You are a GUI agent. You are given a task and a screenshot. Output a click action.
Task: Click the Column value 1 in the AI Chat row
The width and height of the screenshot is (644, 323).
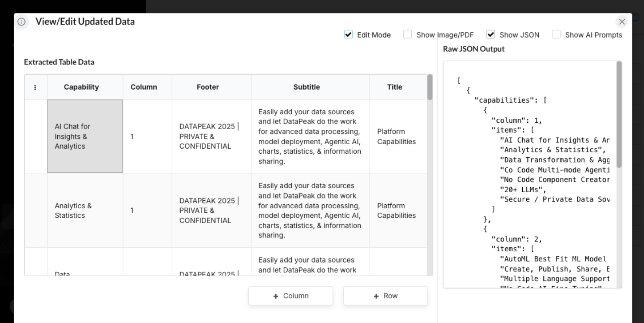148,136
